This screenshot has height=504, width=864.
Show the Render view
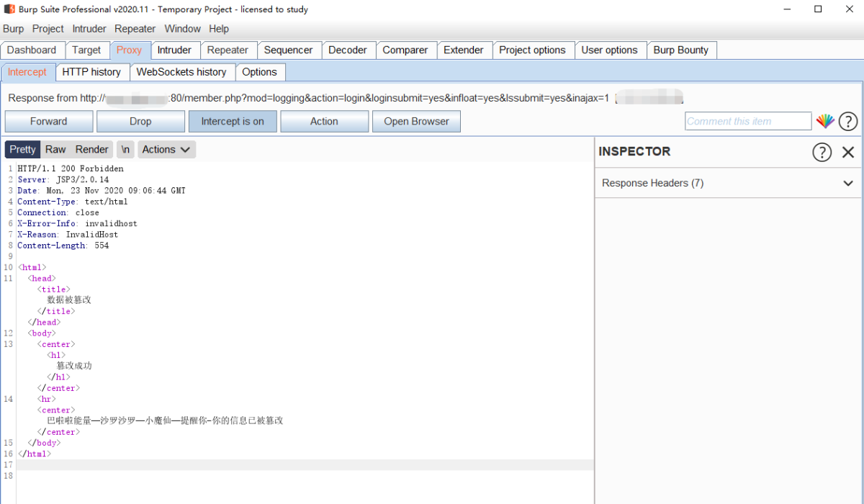point(91,149)
